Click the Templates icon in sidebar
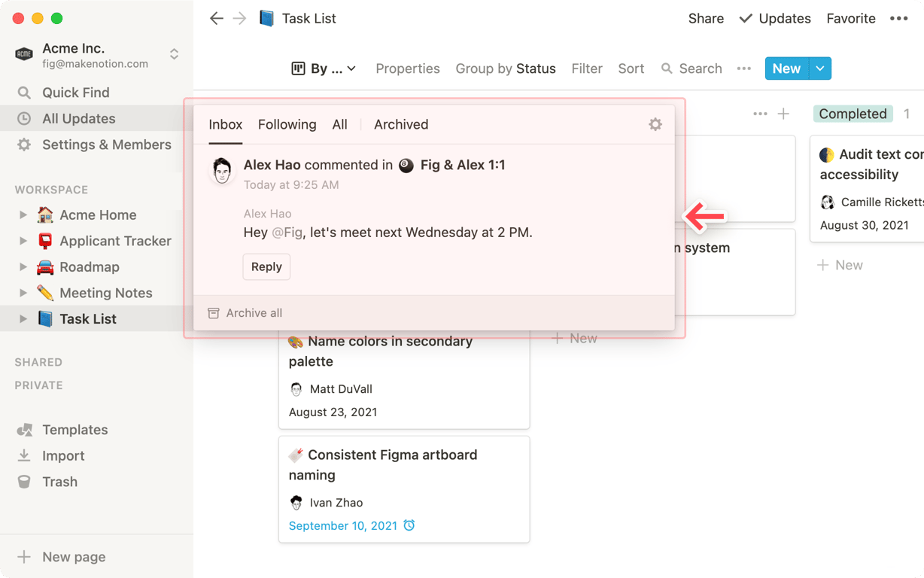The width and height of the screenshot is (924, 578). pos(24,430)
